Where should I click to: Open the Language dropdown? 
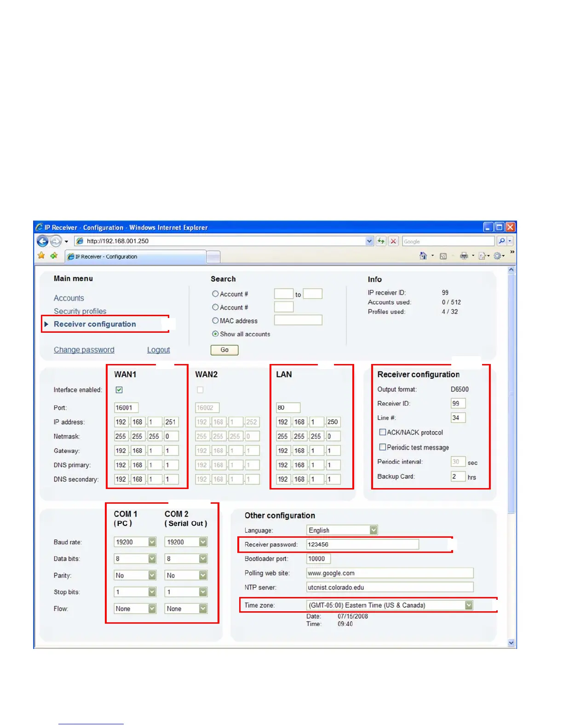(x=342, y=530)
